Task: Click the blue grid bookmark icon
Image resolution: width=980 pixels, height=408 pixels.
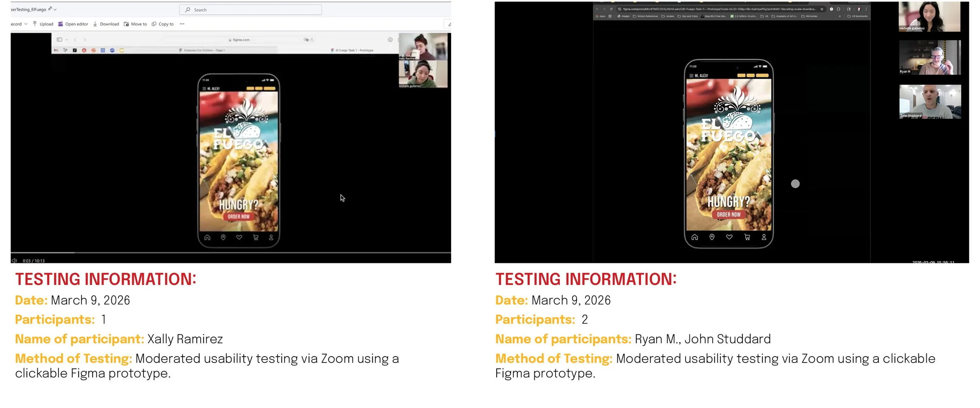Action: [103, 50]
